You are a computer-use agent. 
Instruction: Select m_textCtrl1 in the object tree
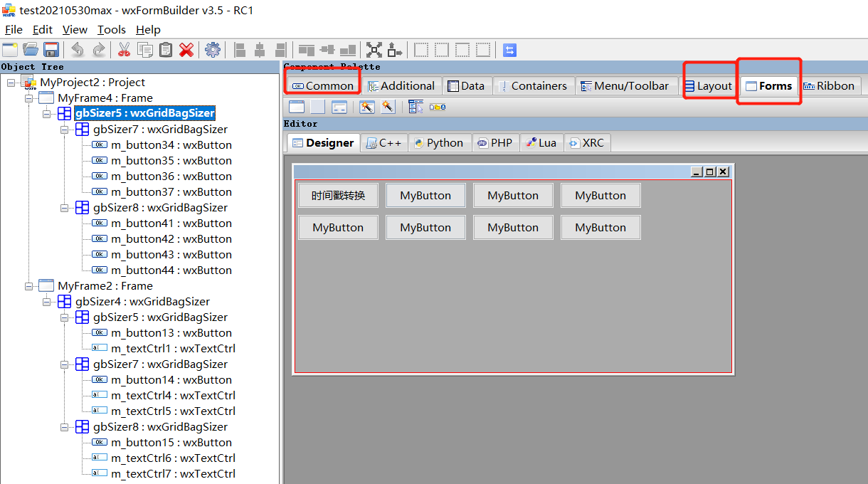click(173, 349)
